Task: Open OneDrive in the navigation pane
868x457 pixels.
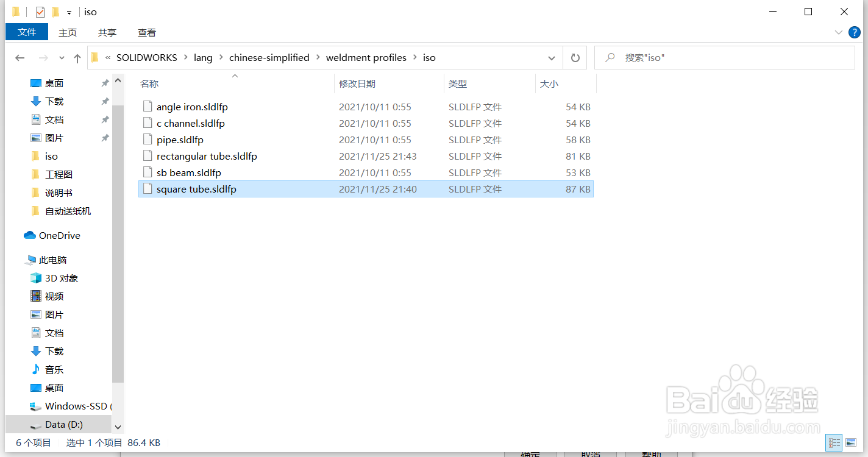Action: point(59,235)
